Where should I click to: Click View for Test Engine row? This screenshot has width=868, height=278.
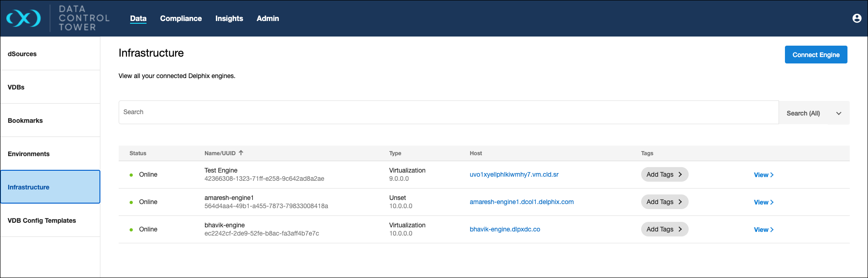763,175
